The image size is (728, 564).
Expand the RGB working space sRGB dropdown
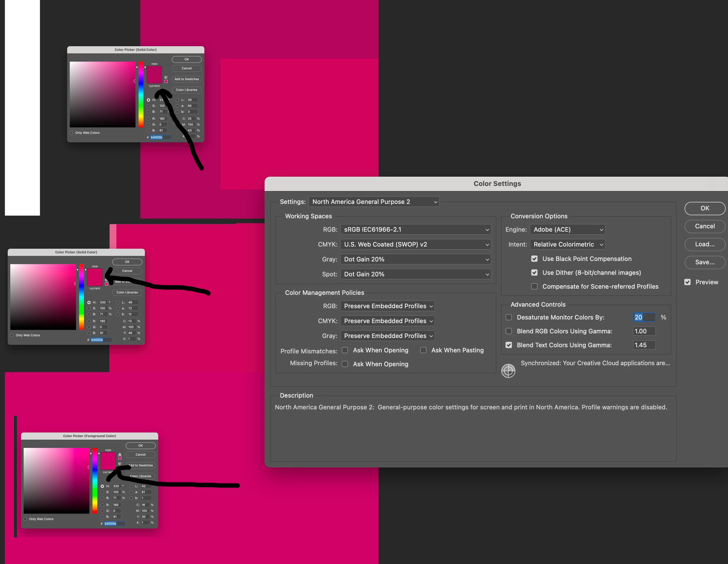coord(415,229)
